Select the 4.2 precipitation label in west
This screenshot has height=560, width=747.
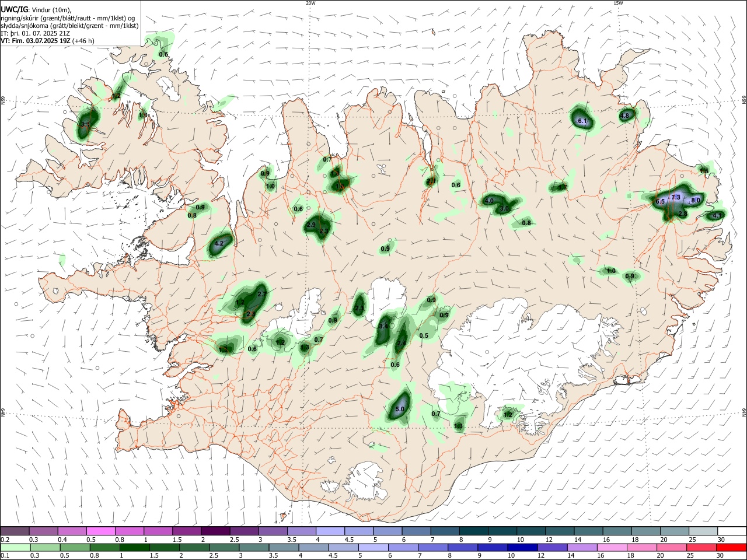click(x=219, y=243)
